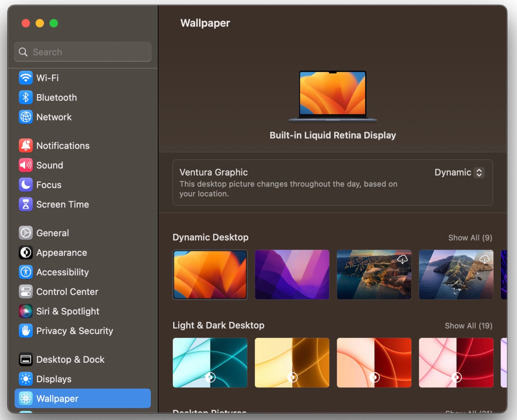This screenshot has height=420, width=517.
Task: Click the Bluetooth icon in sidebar
Action: tap(26, 97)
